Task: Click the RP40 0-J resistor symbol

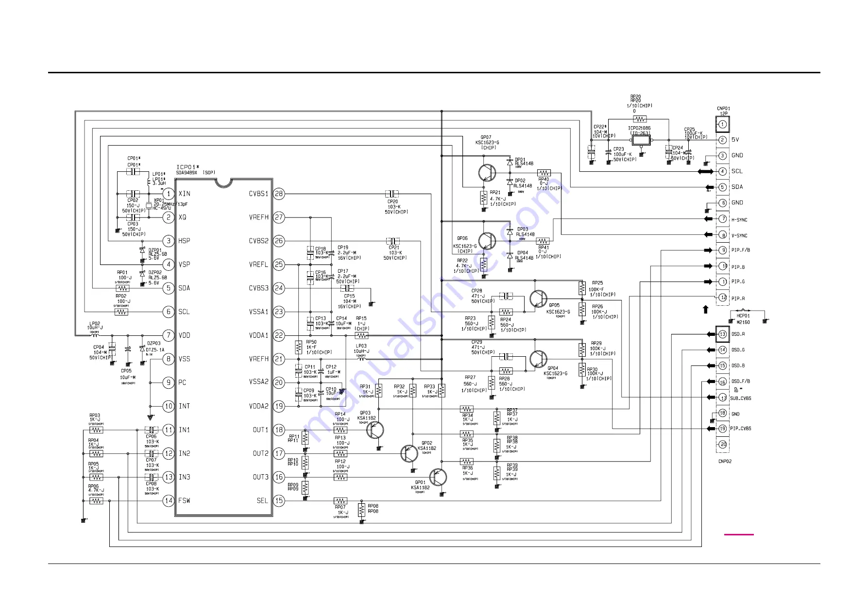Action: pos(544,173)
